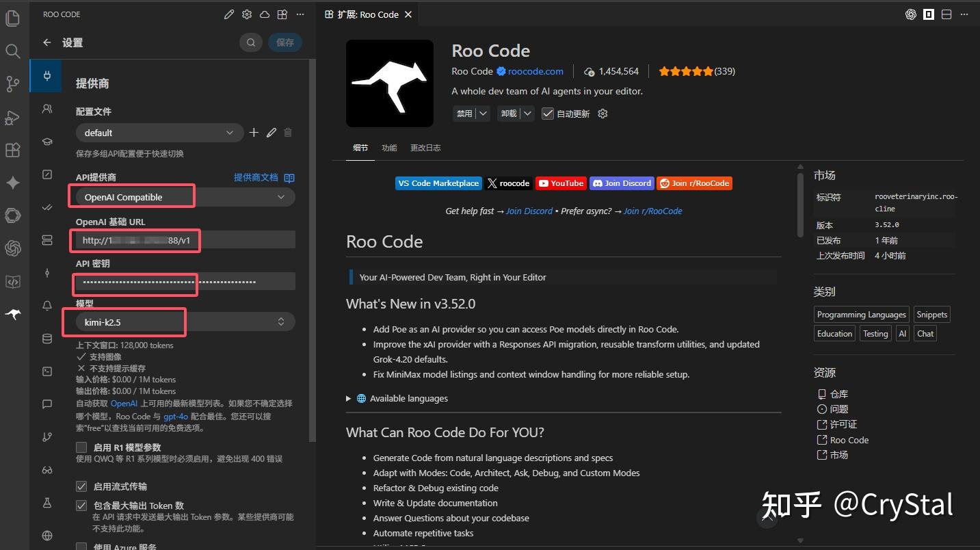Switch to the 更改日志 tab
The height and width of the screenshot is (550, 980).
[x=425, y=148]
